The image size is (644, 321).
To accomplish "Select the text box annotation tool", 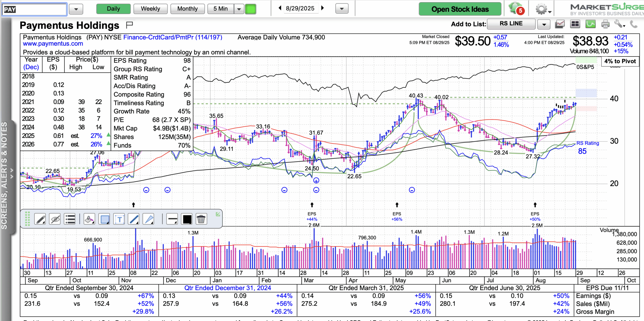I will tap(119, 219).
